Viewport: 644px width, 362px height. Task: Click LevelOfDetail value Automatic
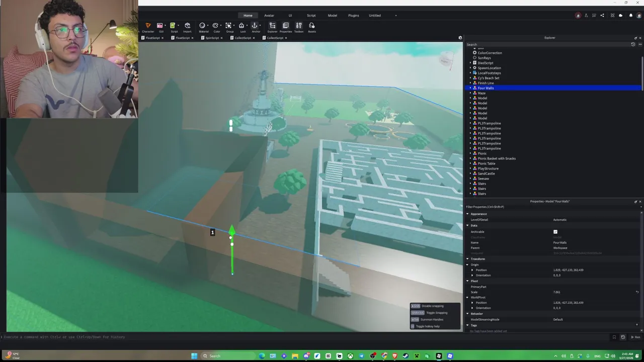click(x=560, y=220)
